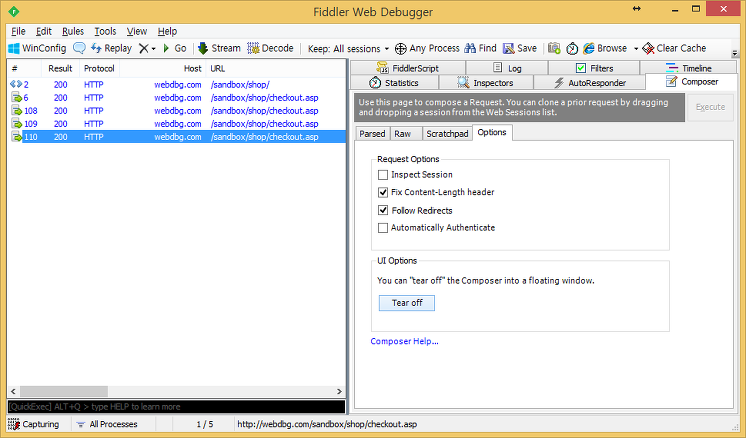This screenshot has width=746, height=438.
Task: Click All Processes filter in status bar
Action: 107,424
